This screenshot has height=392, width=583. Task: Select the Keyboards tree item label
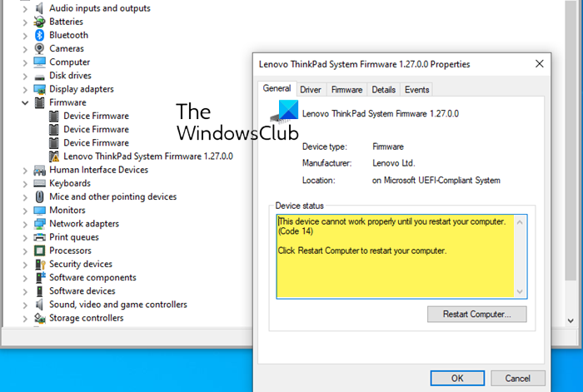coord(70,183)
